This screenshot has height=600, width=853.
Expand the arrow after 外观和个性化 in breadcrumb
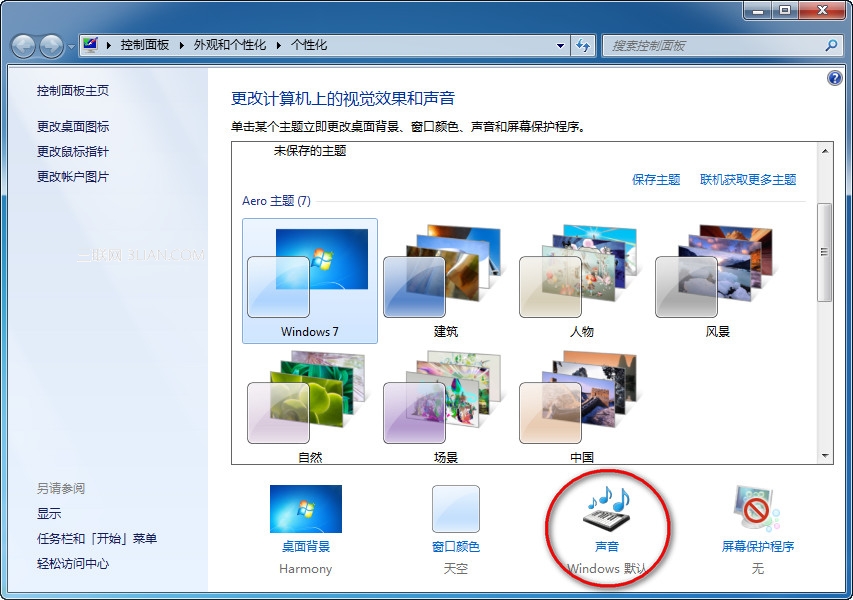(280, 45)
